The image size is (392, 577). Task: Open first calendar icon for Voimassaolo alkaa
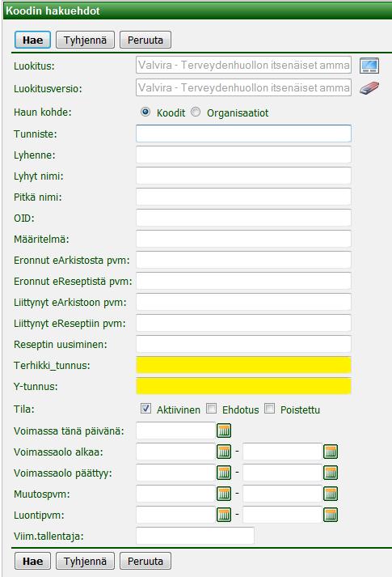click(x=224, y=451)
